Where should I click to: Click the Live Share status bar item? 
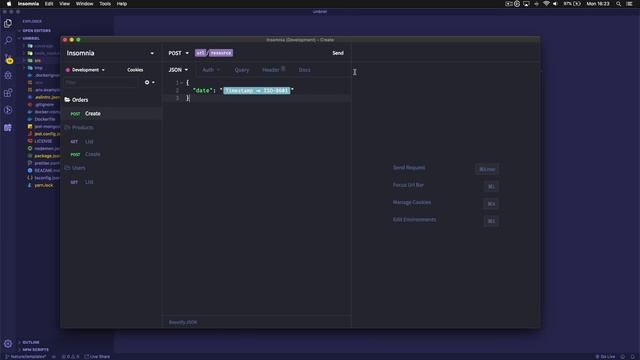pos(97,357)
